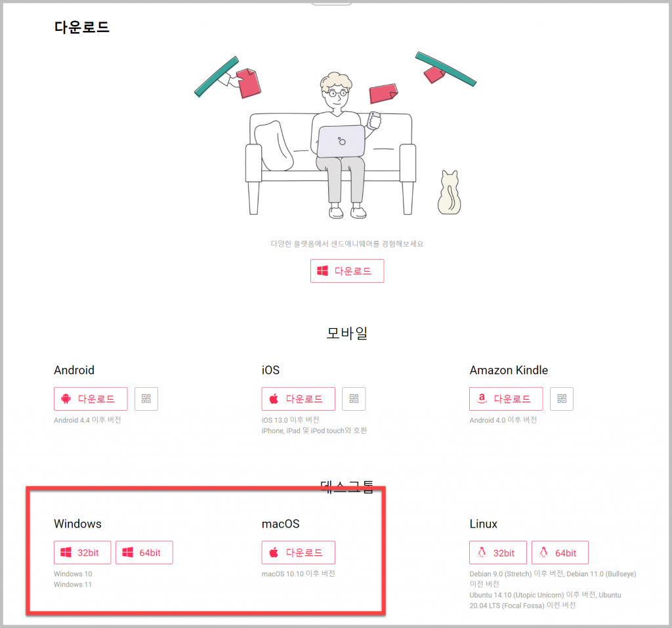Choose Linux 64bit download
672x628 pixels.
[560, 553]
